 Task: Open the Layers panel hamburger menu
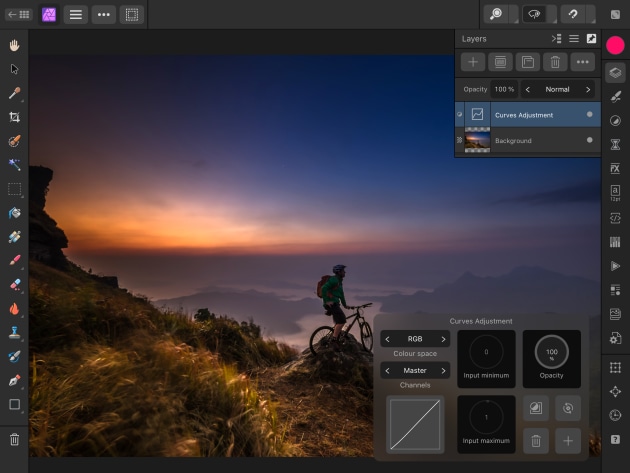point(574,39)
